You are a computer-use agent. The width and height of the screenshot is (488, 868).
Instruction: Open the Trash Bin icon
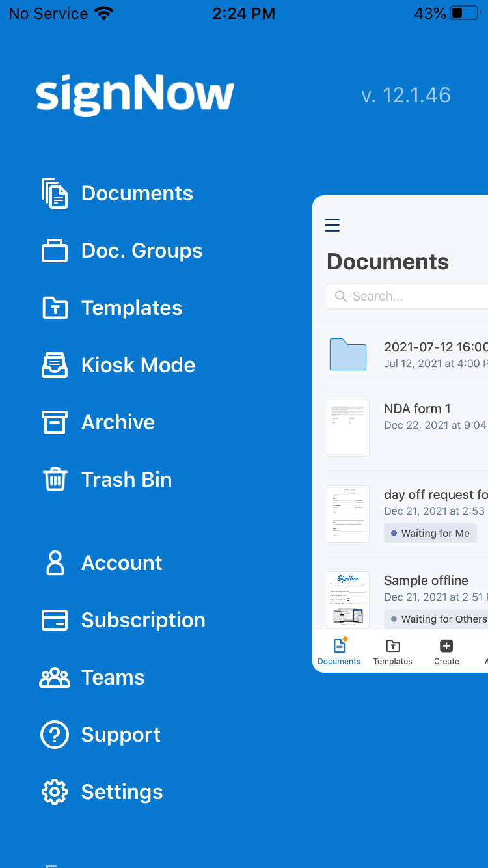tap(55, 480)
